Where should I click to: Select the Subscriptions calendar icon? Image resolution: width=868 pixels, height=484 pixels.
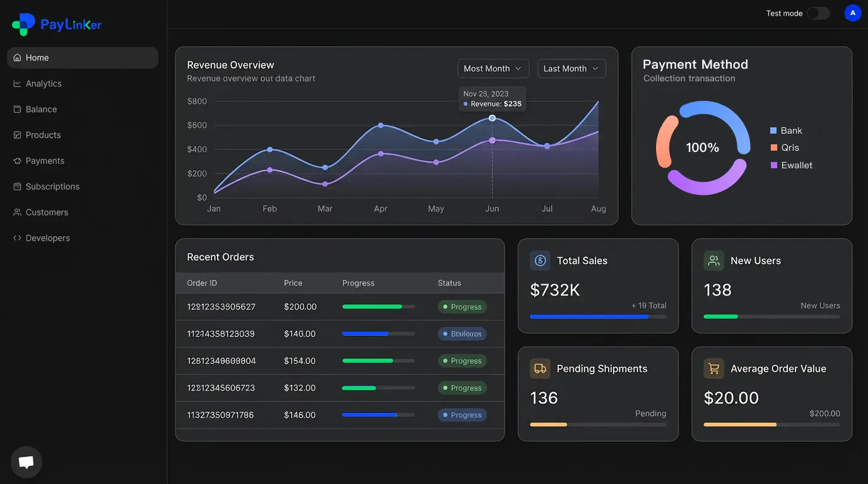click(x=16, y=187)
